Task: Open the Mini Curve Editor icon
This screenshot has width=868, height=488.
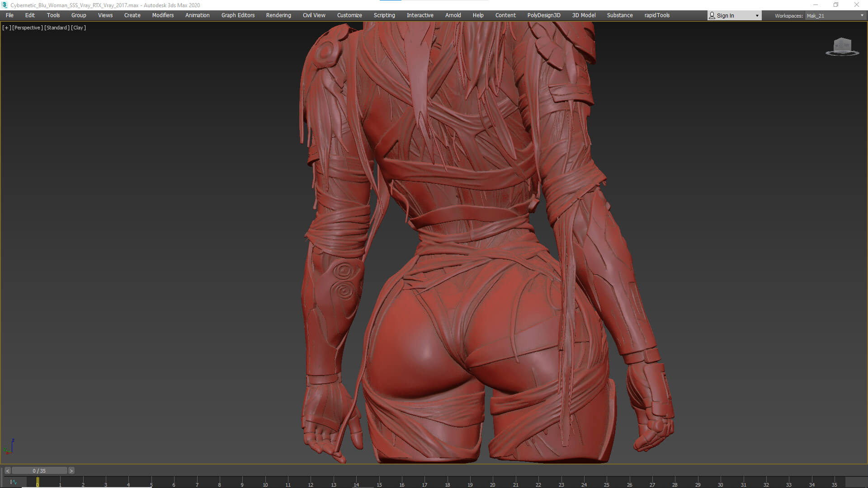Action: (13, 482)
